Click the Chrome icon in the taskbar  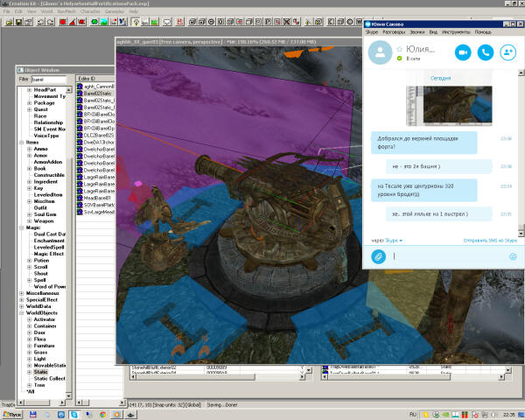pyautogui.click(x=102, y=415)
